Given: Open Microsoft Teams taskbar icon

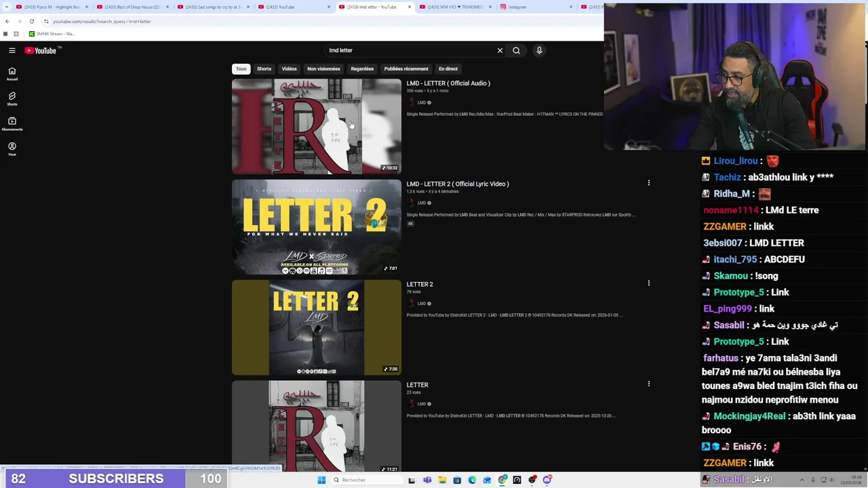Looking at the screenshot, I should pos(427,480).
